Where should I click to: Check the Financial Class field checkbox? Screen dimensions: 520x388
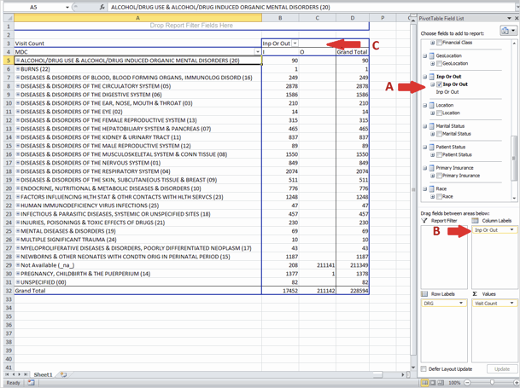click(439, 43)
